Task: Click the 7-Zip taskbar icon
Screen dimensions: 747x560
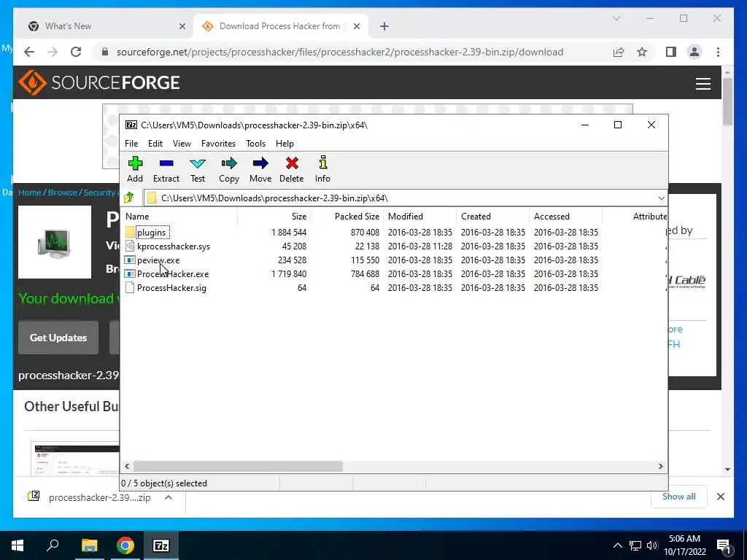Action: (x=161, y=545)
